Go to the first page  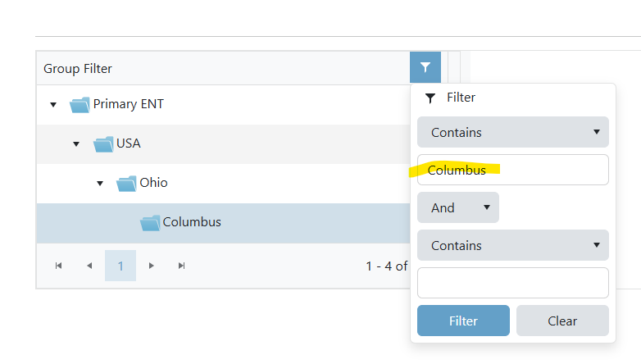click(58, 266)
